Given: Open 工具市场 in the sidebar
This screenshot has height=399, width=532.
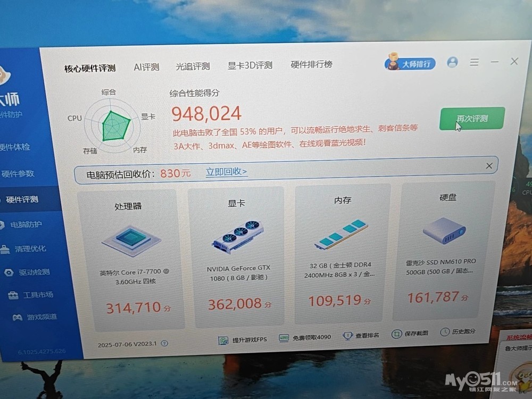Looking at the screenshot, I should 37,295.
